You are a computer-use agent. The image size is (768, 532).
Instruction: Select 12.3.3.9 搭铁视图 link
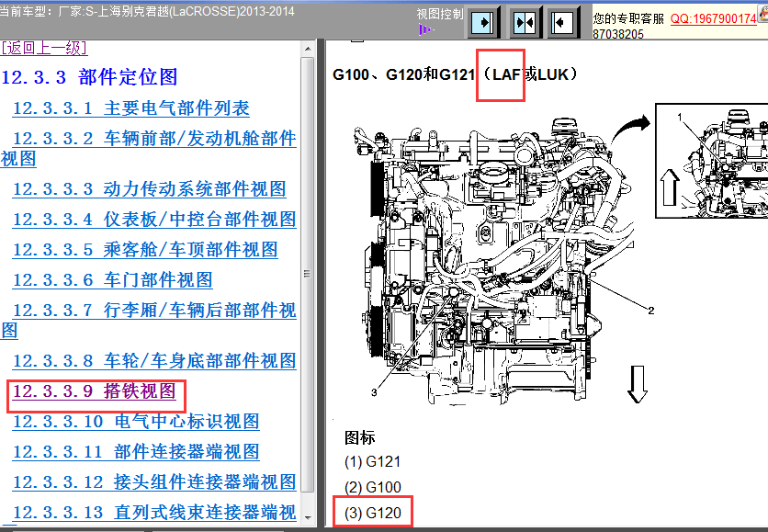pos(94,391)
